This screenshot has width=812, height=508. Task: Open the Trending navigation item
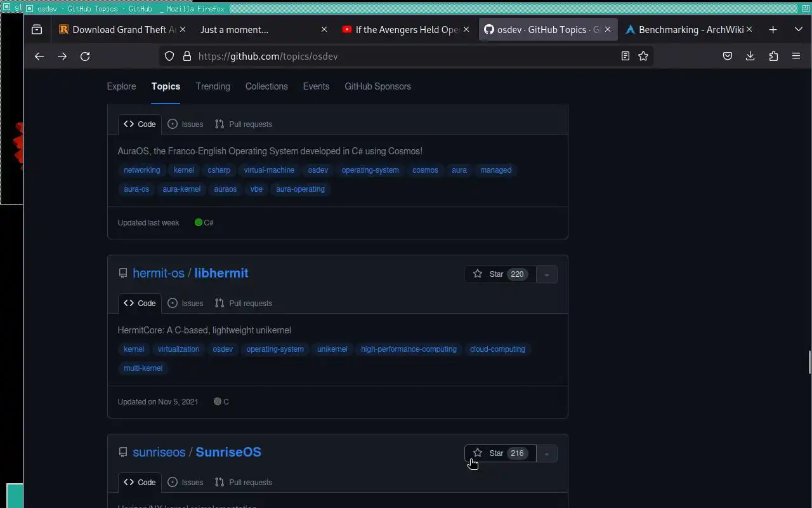tap(213, 86)
